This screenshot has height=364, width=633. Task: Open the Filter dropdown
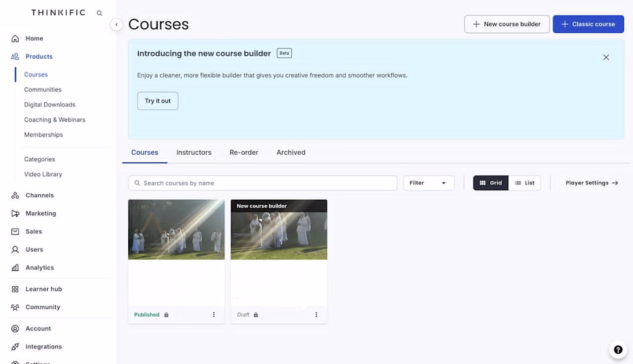[x=429, y=183]
